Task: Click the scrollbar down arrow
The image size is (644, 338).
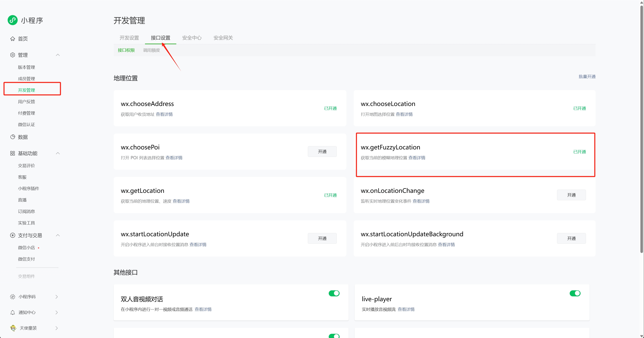Action: click(x=642, y=336)
